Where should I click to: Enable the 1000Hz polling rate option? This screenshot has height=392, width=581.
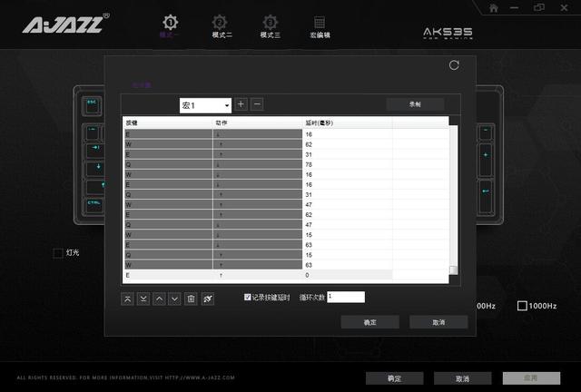click(x=522, y=306)
